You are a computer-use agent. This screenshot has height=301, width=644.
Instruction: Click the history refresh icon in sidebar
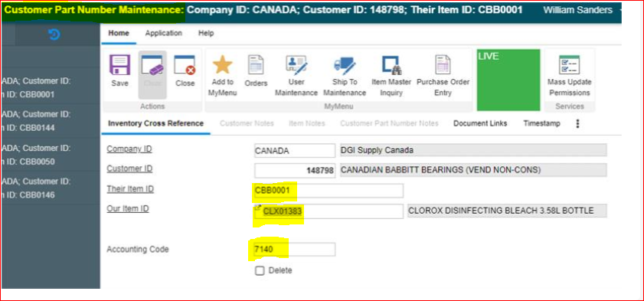point(54,34)
